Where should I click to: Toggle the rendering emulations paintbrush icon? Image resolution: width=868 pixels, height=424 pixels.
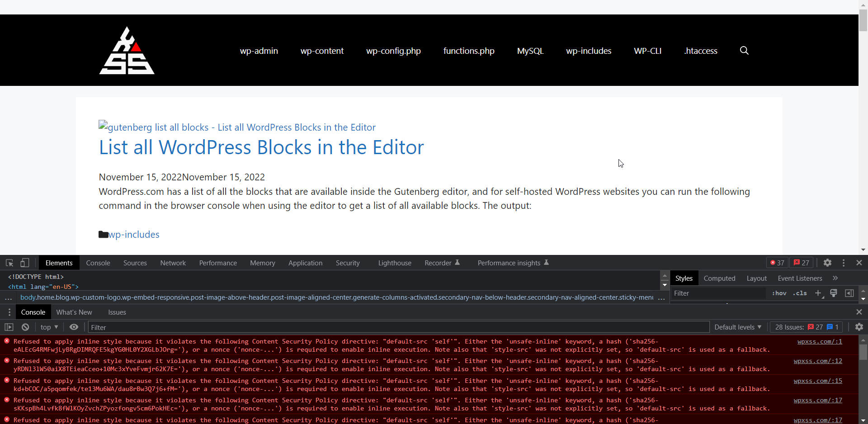coord(834,293)
